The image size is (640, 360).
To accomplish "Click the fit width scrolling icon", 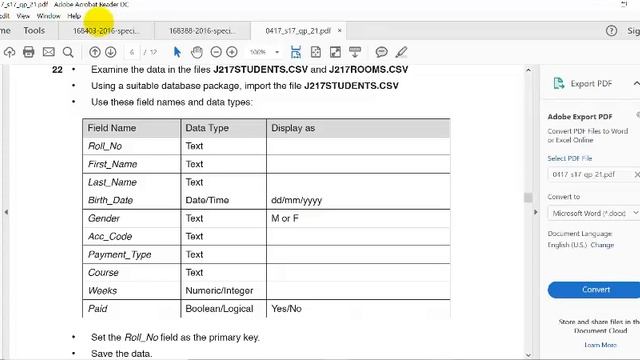I will 296,52.
